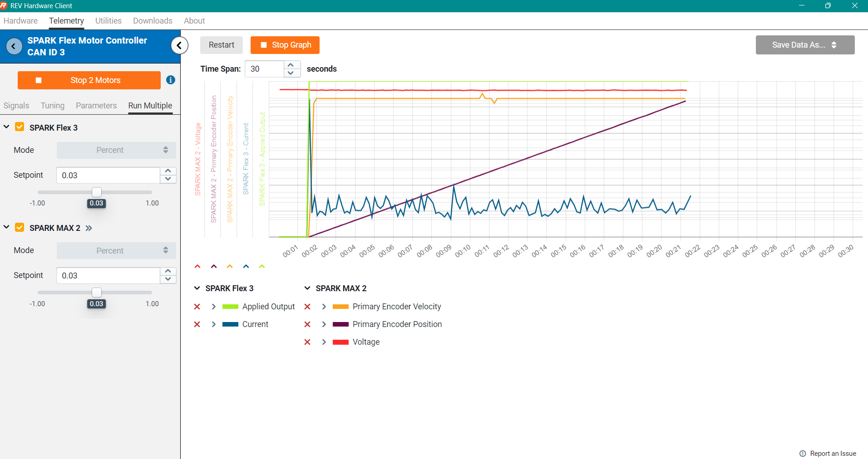868x459 pixels.
Task: Uncheck the SPARK MAX 2 checkbox
Action: 20,227
